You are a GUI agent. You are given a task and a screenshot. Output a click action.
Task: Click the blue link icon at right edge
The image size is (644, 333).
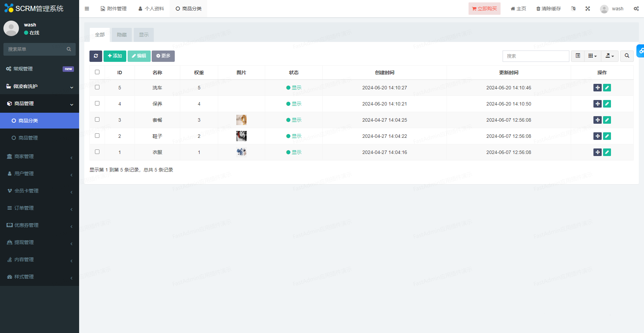tap(641, 51)
